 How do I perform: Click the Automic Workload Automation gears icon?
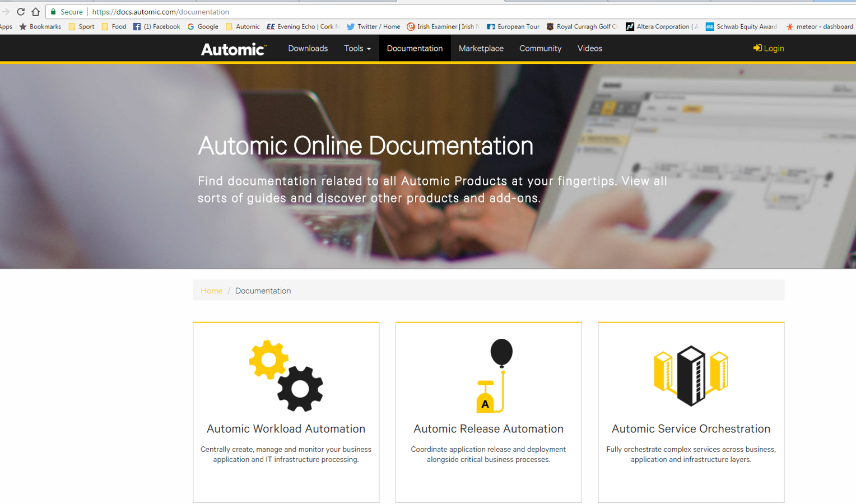(x=286, y=374)
